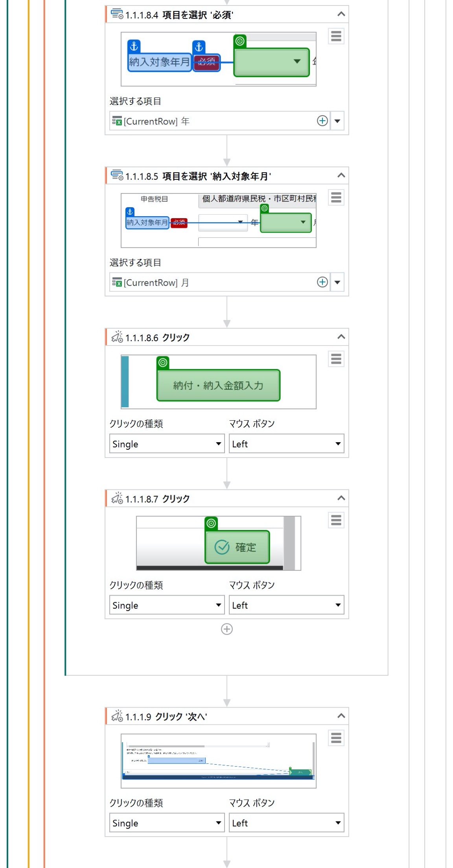Add activity below 1.1.1.8.7 with plus circle
Viewport: 453px width, 868px height.
[227, 629]
